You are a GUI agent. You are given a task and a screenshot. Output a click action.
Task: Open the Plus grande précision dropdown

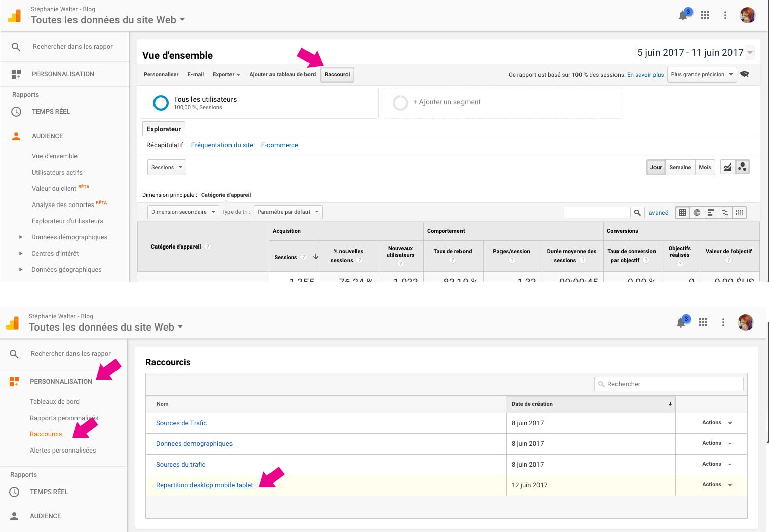tap(702, 74)
